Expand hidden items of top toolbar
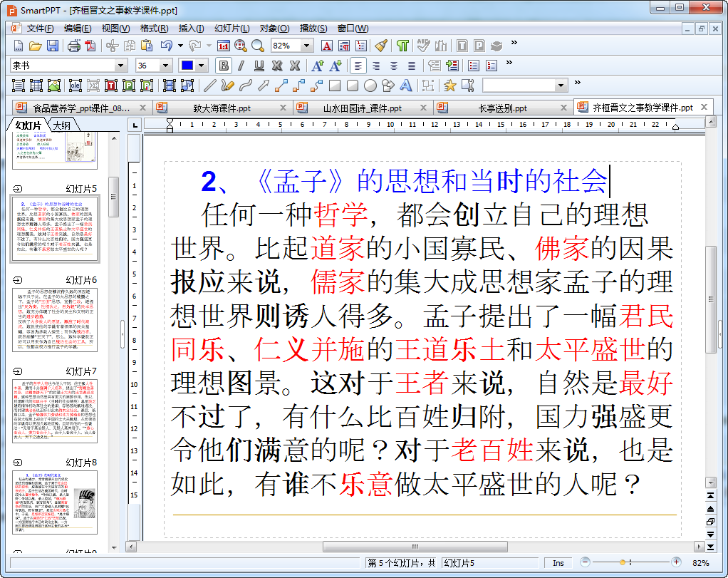Screen dimensions: 728x578 (514, 43)
